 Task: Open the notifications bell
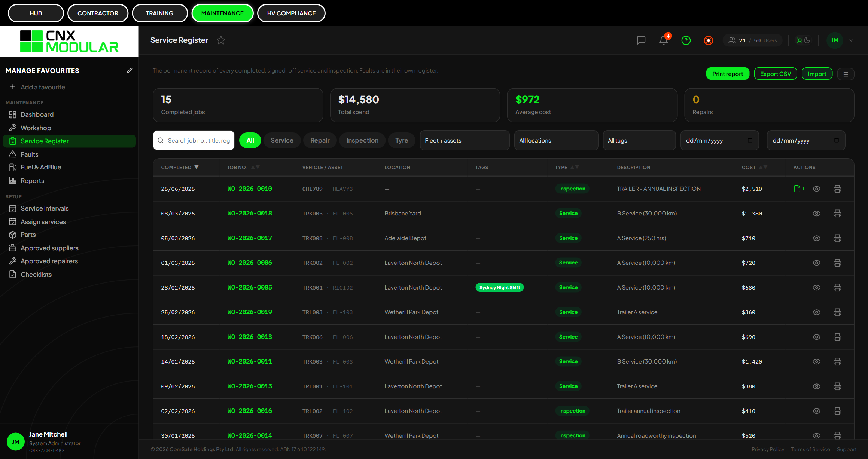(664, 40)
